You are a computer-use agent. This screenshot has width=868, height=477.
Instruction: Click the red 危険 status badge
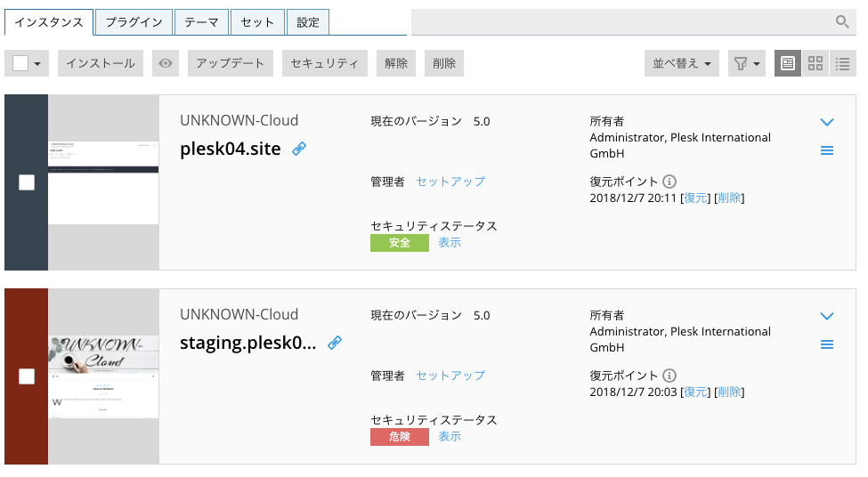(x=400, y=437)
